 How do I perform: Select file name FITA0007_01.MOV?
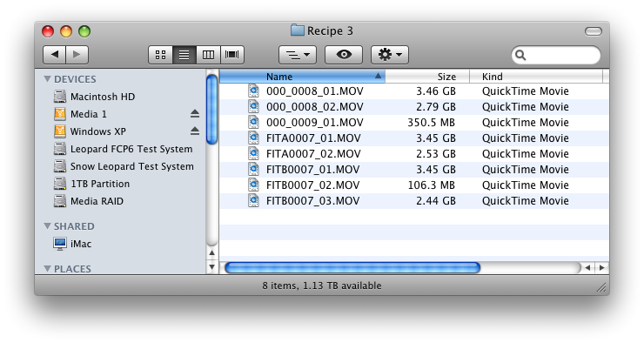pos(313,138)
